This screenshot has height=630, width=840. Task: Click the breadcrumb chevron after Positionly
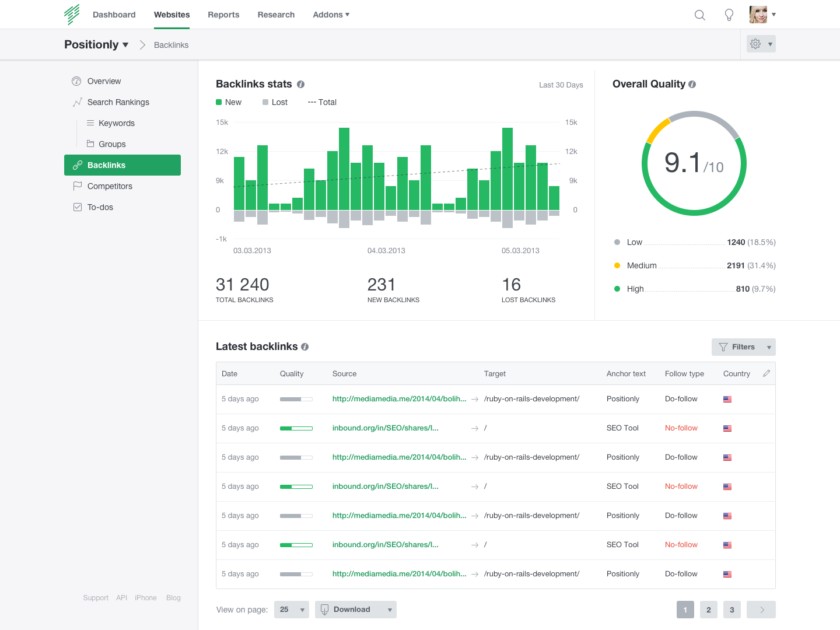(142, 45)
